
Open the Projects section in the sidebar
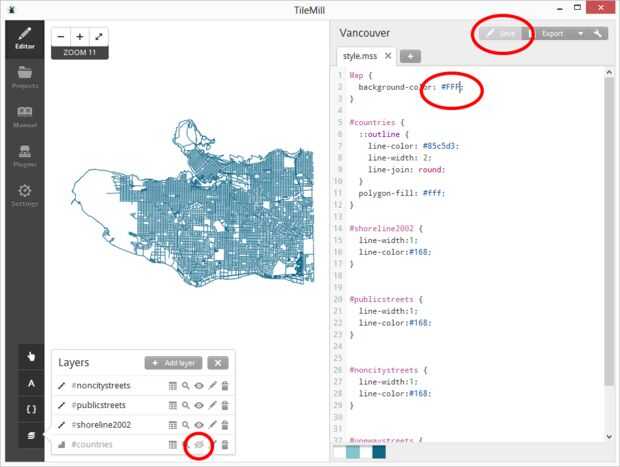[x=25, y=78]
